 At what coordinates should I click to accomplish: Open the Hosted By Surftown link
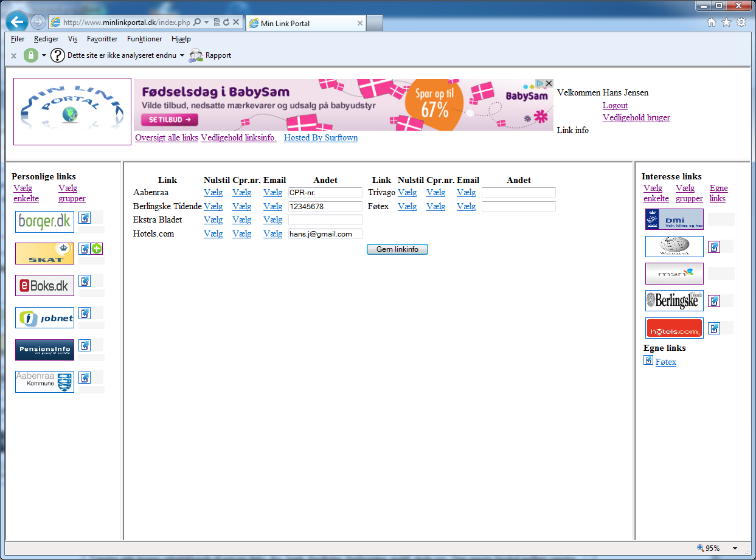(321, 137)
